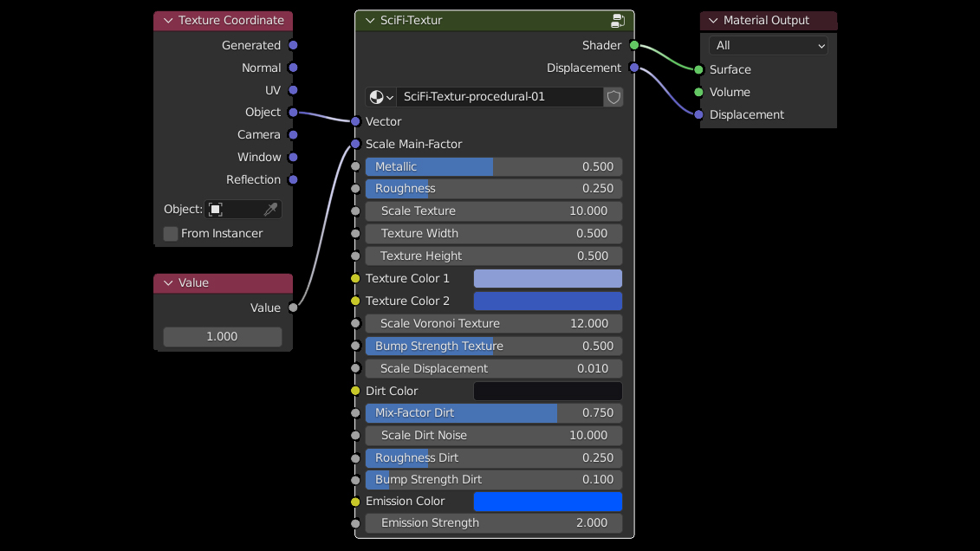Open the Emission Color swatch
This screenshot has width=980, height=551.
click(x=548, y=502)
